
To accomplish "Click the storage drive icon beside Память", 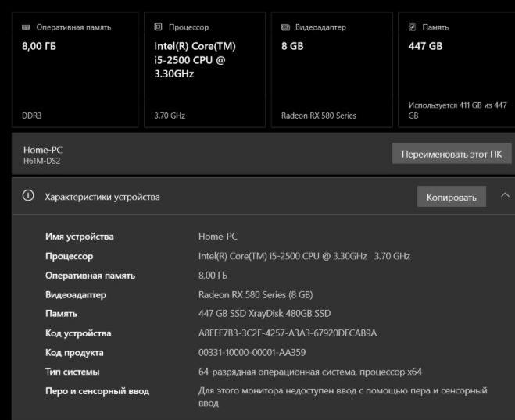I will (412, 27).
